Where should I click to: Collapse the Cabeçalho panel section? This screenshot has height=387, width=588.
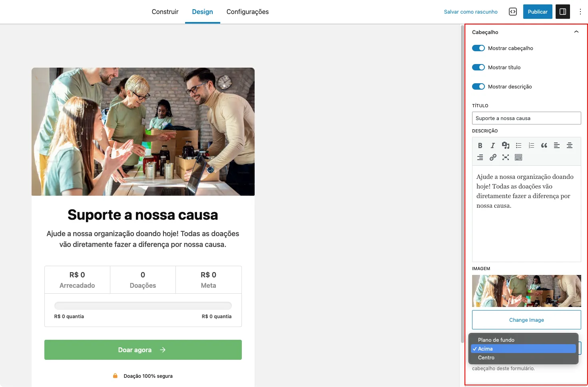click(x=576, y=32)
